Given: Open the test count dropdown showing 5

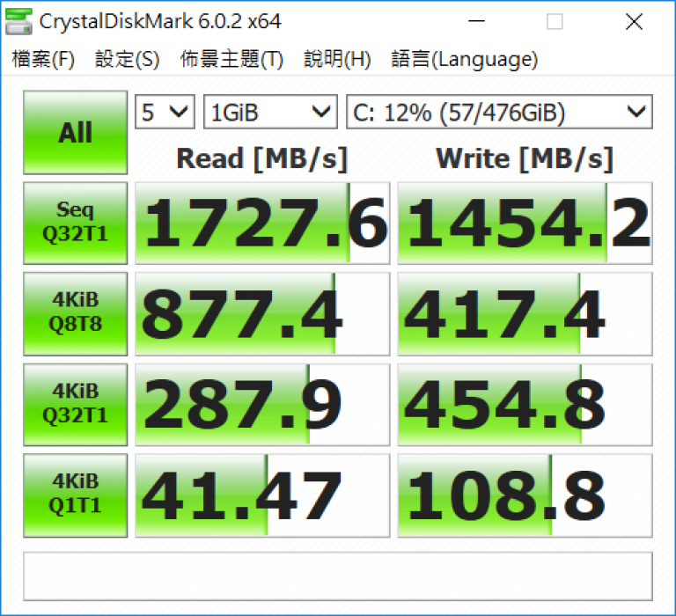Looking at the screenshot, I should tap(165, 112).
